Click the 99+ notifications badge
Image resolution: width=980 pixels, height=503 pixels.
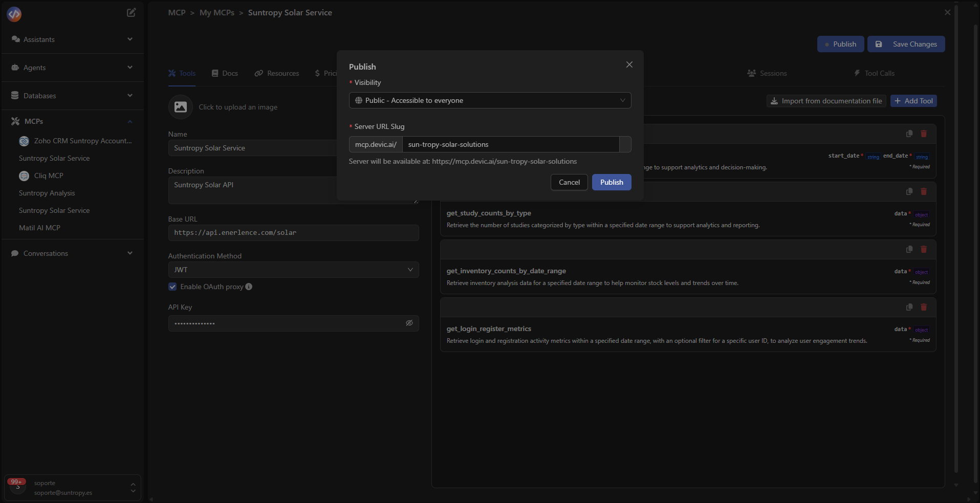(16, 482)
